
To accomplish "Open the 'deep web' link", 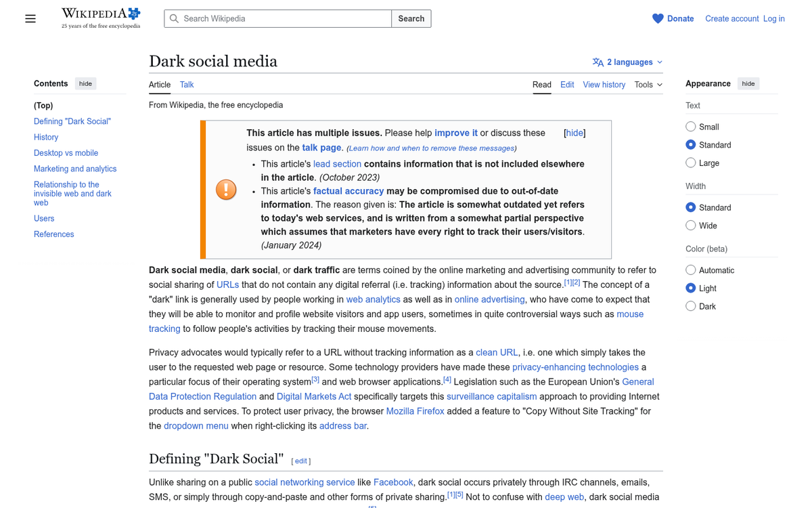I will pyautogui.click(x=564, y=497).
